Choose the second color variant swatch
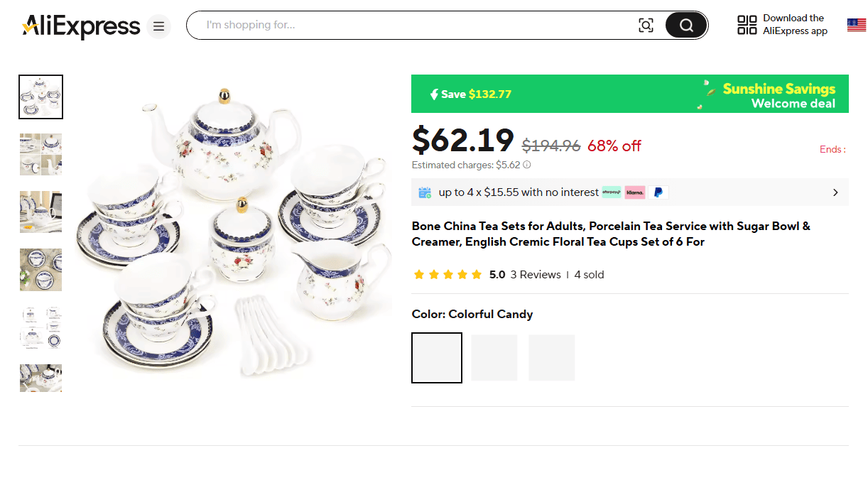Image resolution: width=868 pixels, height=480 pixels. tap(494, 358)
